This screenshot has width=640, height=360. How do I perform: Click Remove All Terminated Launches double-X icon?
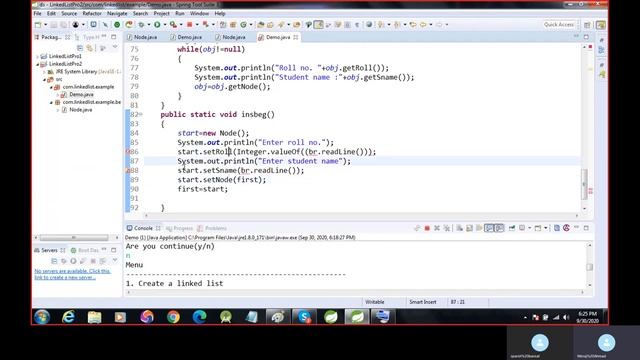point(447,228)
